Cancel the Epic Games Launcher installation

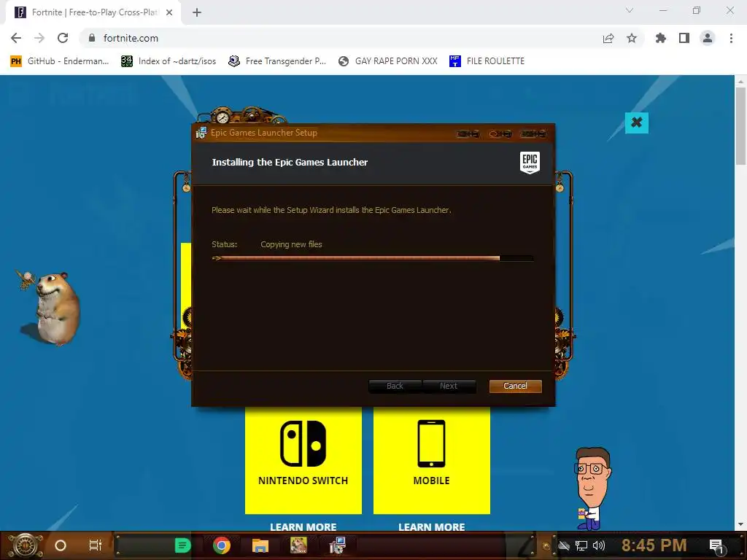pos(515,386)
